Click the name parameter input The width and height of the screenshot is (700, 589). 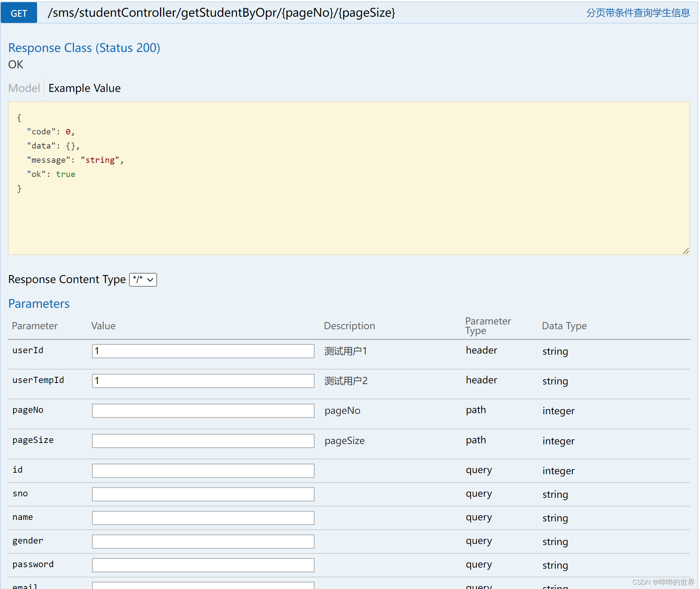coord(203,518)
